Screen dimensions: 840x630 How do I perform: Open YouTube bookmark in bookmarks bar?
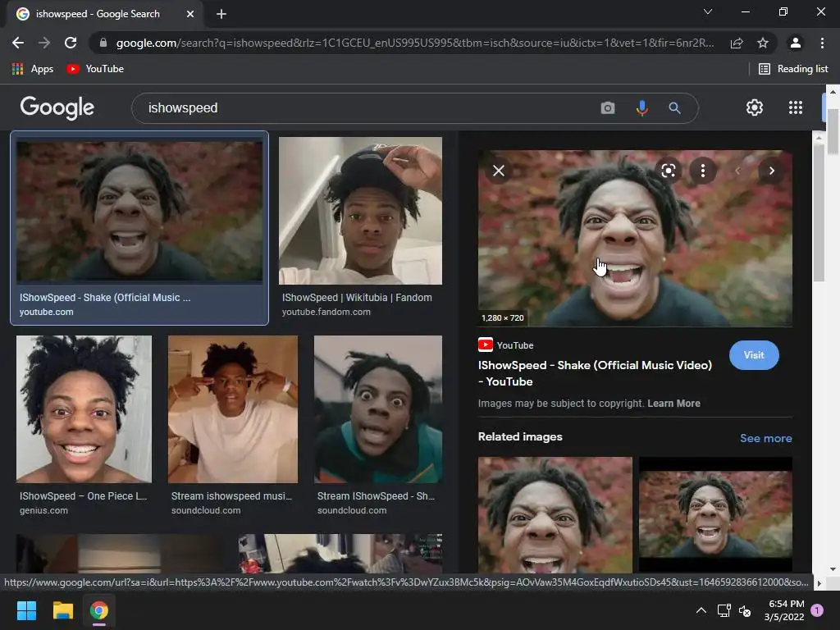(95, 69)
